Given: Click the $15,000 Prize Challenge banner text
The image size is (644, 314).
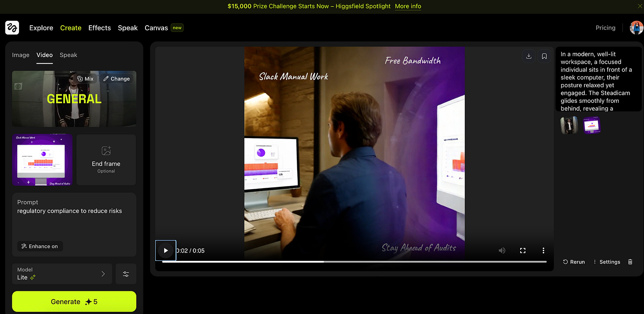Looking at the screenshot, I should pos(309,6).
